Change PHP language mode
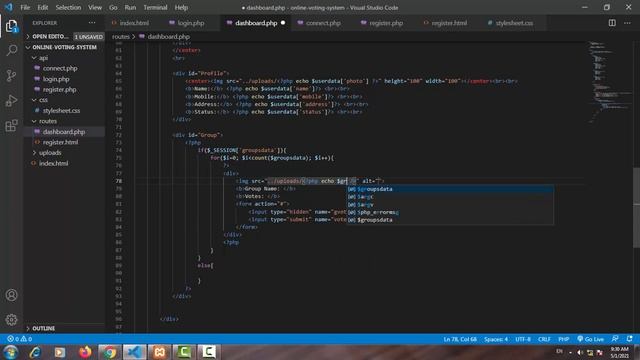The height and width of the screenshot is (360, 640). [x=564, y=339]
